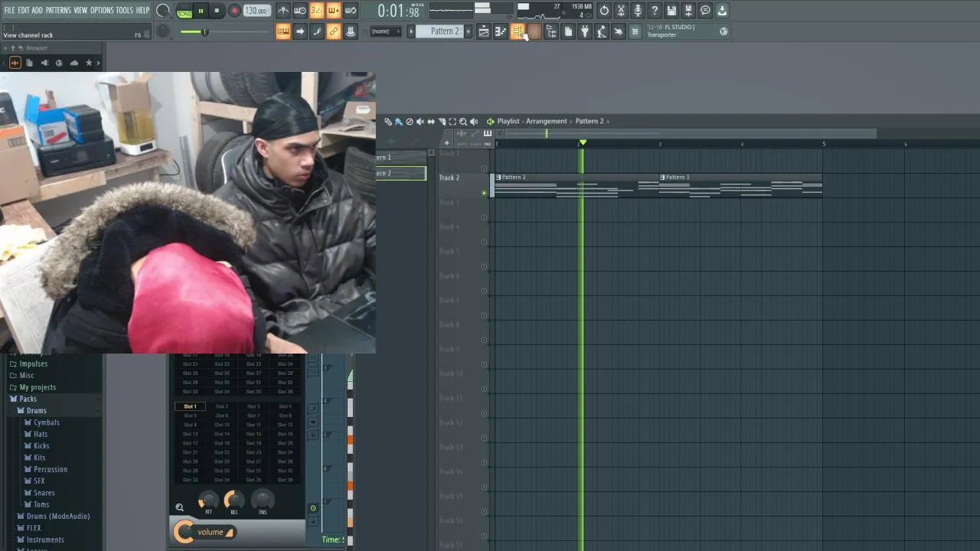Select the browser audio waveform tab icon

(15, 63)
